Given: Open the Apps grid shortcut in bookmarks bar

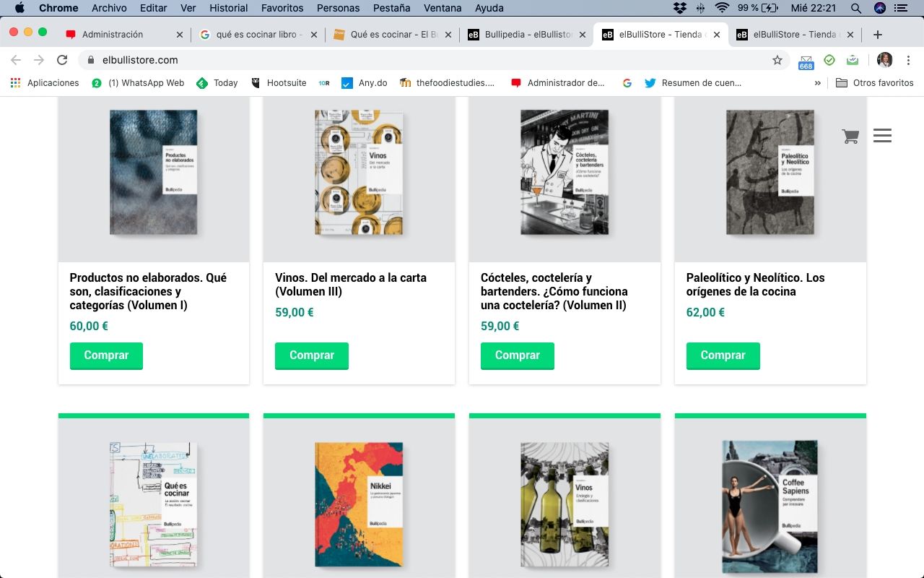Looking at the screenshot, I should (16, 83).
